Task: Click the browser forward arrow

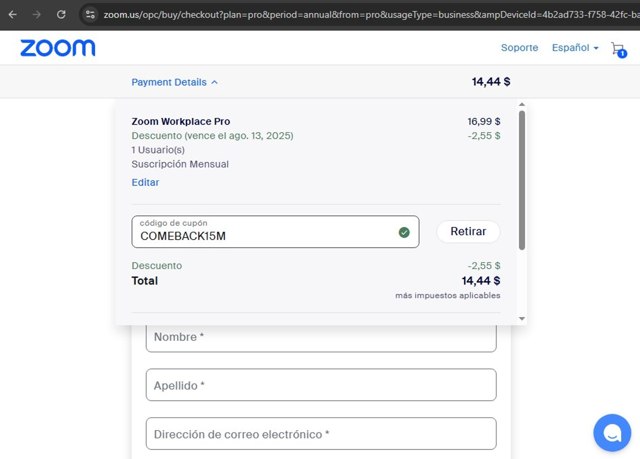Action: pyautogui.click(x=37, y=15)
